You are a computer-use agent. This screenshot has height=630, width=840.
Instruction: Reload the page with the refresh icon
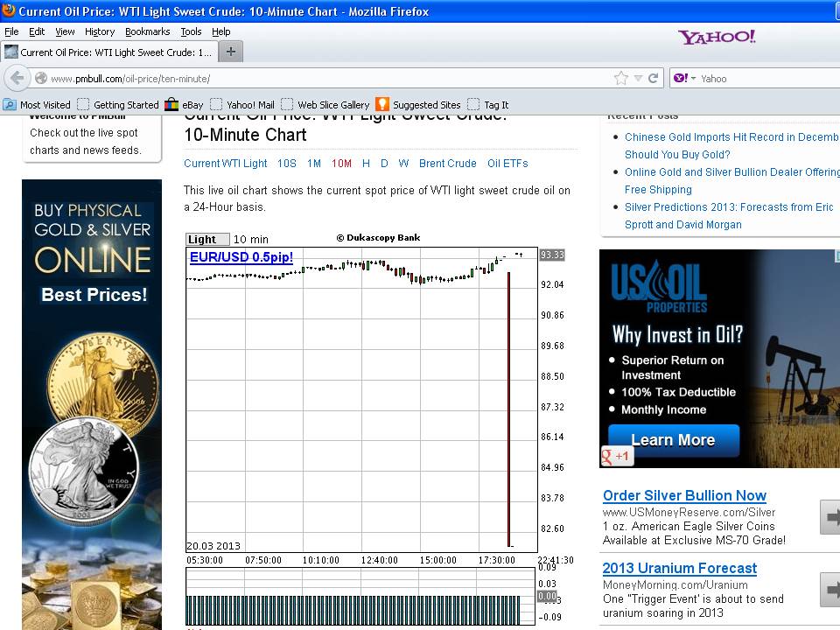point(653,78)
